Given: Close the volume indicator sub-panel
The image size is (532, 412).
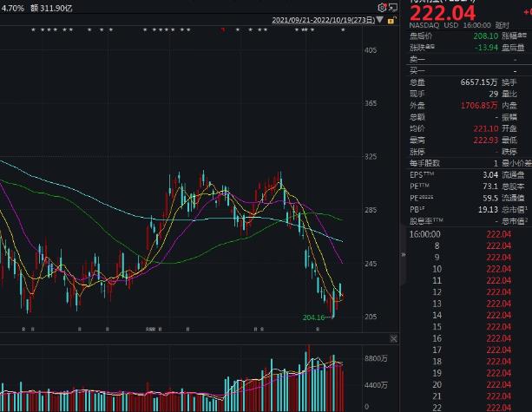Looking at the screenshot, I should pos(393,339).
